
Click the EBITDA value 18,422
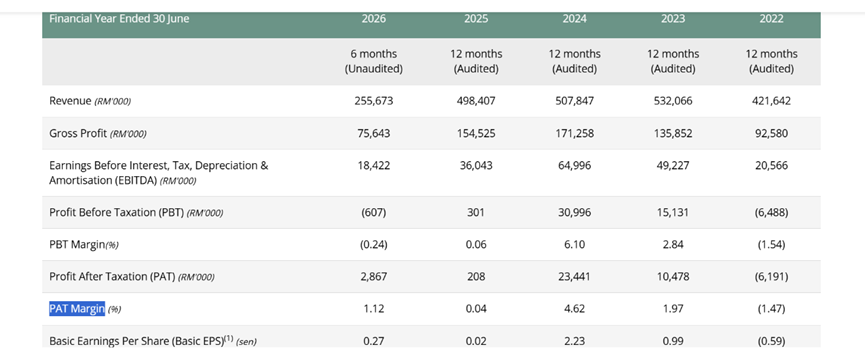(x=373, y=165)
